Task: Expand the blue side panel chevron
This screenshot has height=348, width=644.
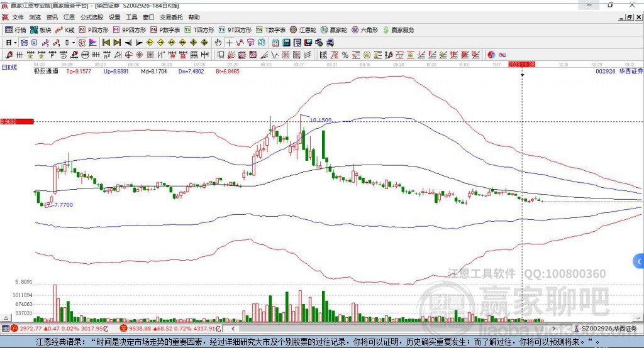Action: (639, 261)
